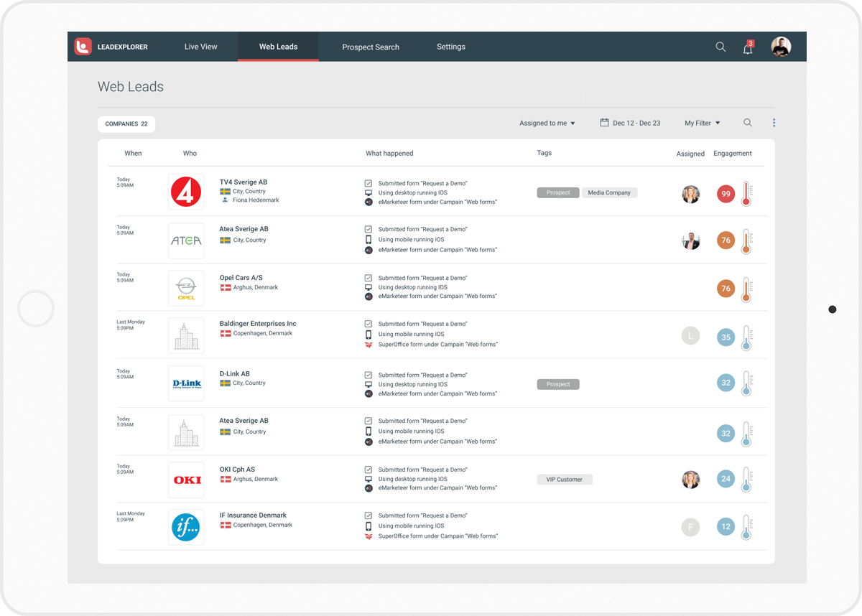
Task: Click the search icon in the filter toolbar
Action: click(748, 123)
